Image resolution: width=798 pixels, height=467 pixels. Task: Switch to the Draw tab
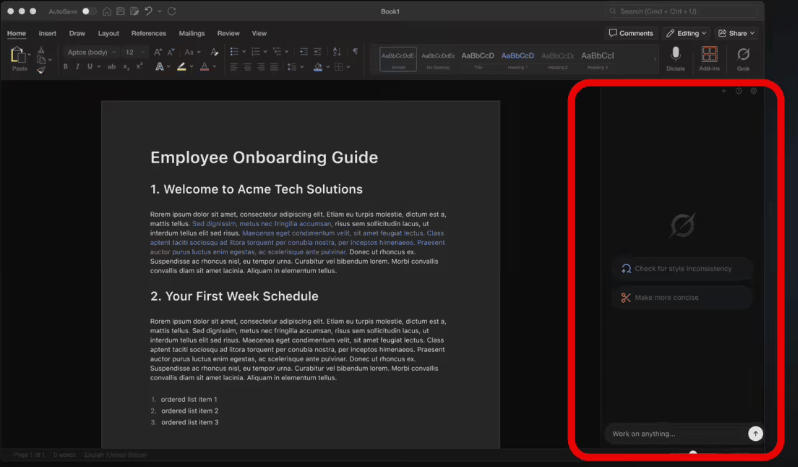(77, 33)
